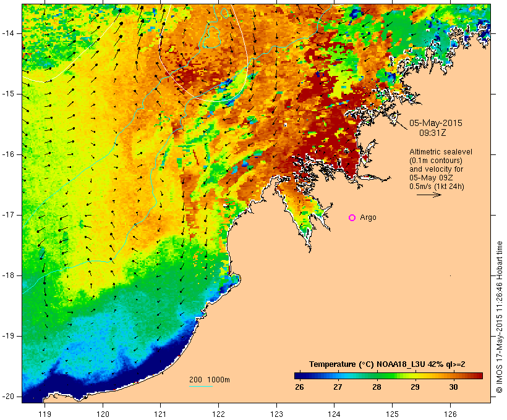Click the -14 latitude axis label
Image resolution: width=507 pixels, height=420 pixels.
point(7,33)
